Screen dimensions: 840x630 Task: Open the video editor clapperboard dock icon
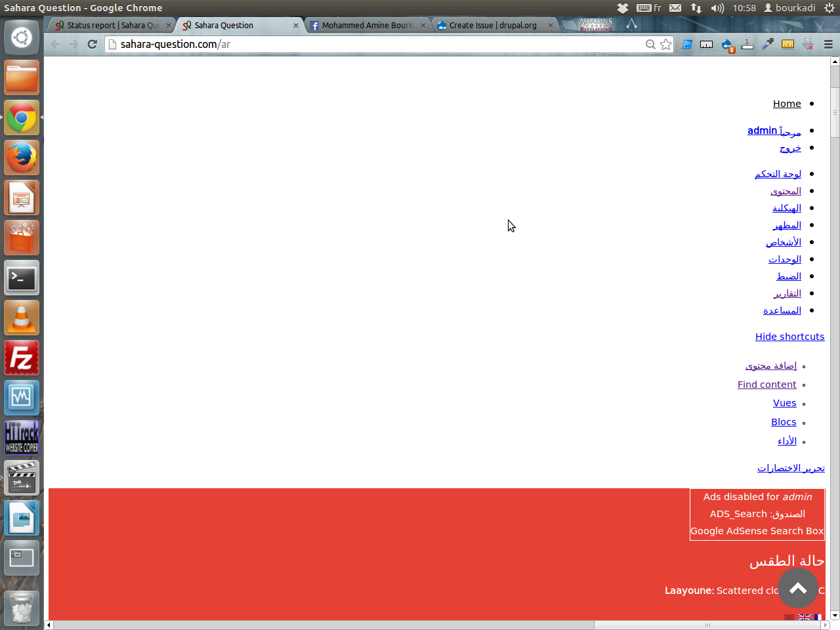point(22,478)
